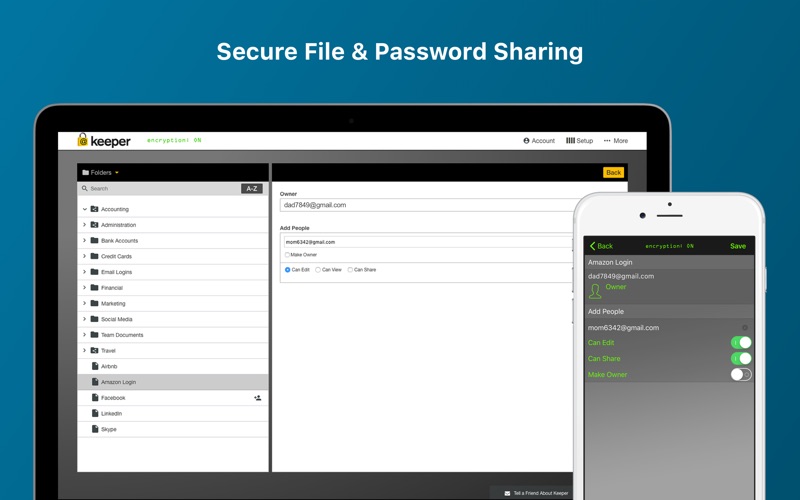Screen dimensions: 800x500
Task: Click the search magnifier icon
Action: 85,188
